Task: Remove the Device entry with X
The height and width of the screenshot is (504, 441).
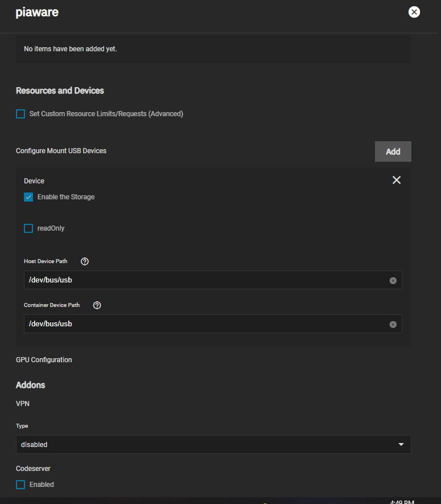Action: coord(397,180)
